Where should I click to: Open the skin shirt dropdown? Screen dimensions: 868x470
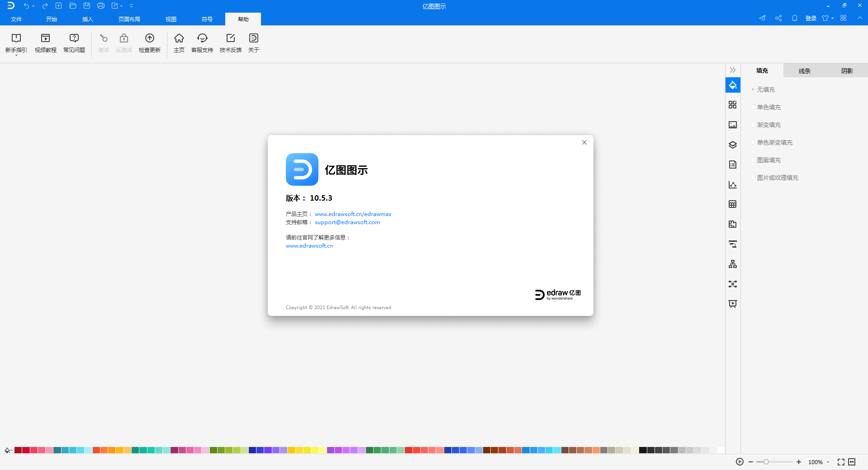[x=828, y=18]
